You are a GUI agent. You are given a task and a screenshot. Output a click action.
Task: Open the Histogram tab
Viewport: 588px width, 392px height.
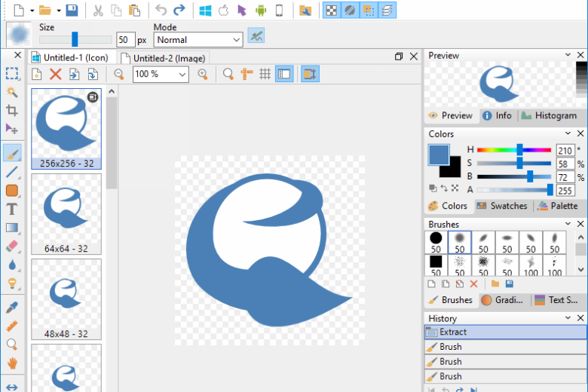[x=550, y=115]
